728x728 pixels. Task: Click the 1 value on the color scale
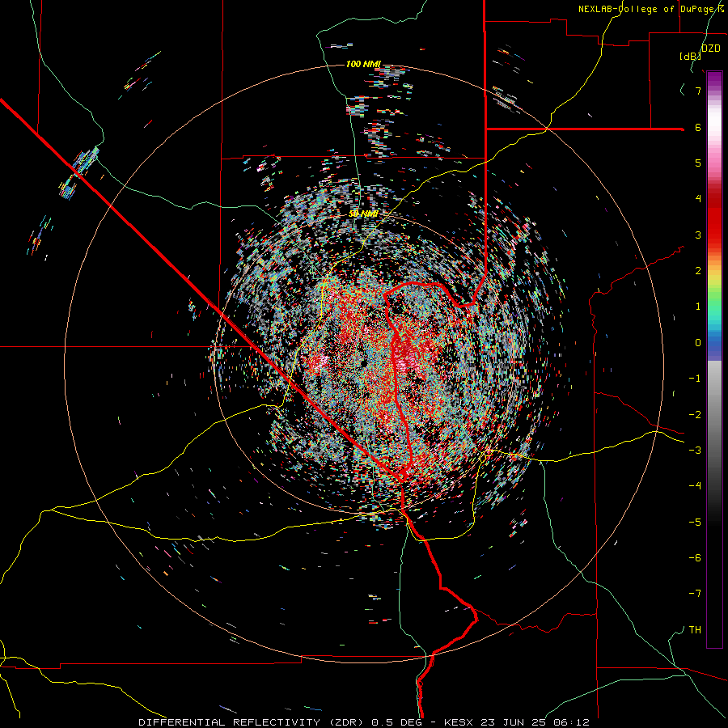pyautogui.click(x=698, y=307)
